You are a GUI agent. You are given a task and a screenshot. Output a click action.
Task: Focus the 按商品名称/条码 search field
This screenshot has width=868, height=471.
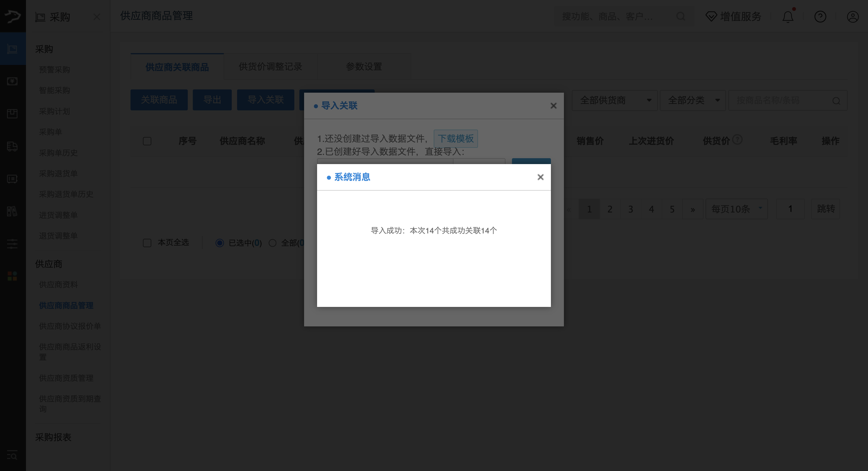(x=788, y=100)
